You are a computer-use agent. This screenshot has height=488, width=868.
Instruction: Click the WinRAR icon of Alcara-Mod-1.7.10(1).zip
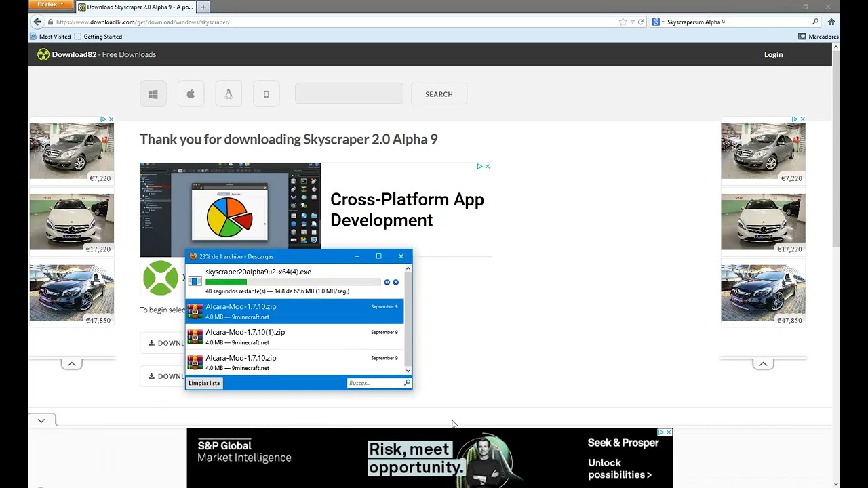195,337
